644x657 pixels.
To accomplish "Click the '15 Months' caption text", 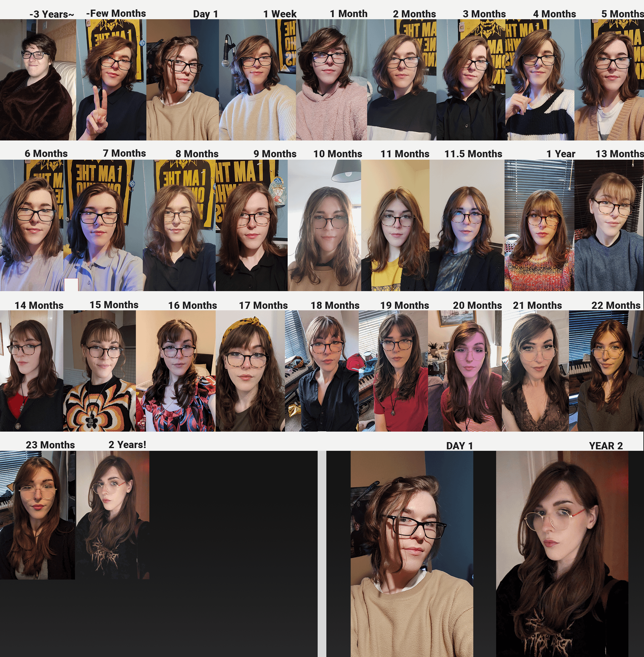I will tap(114, 305).
